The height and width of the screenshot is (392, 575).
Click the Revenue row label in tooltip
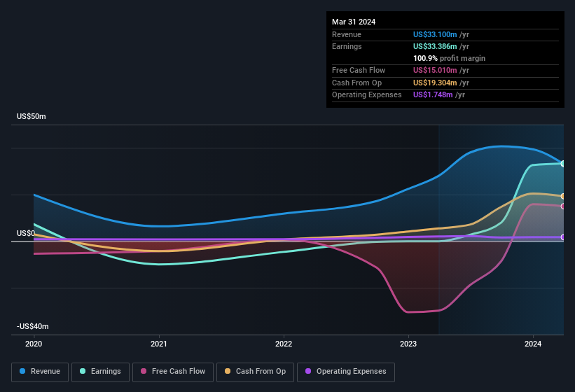pos(347,34)
